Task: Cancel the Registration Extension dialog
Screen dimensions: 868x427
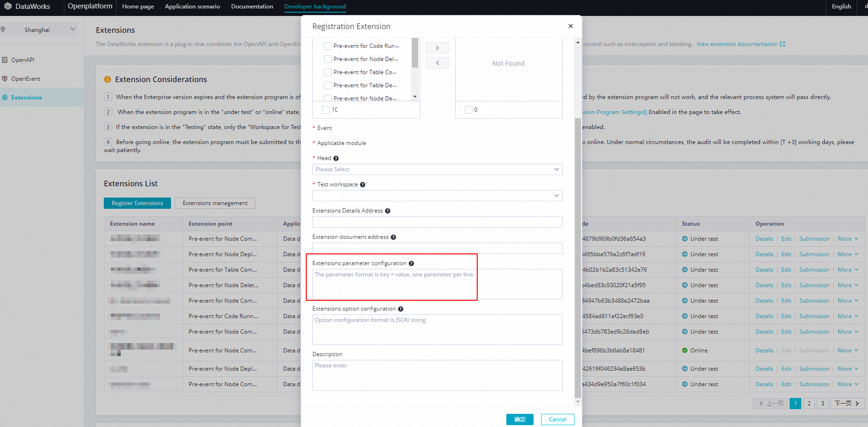Action: coord(558,419)
